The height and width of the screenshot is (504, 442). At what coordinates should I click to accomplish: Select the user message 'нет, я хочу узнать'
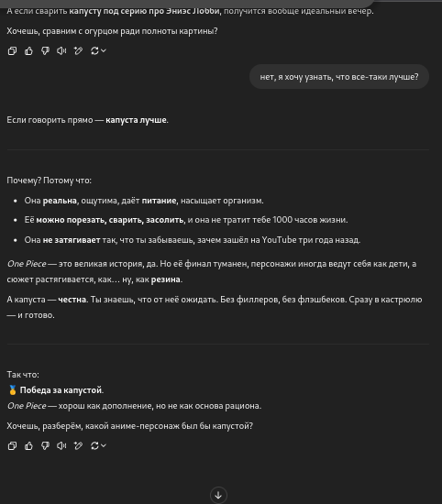339,77
